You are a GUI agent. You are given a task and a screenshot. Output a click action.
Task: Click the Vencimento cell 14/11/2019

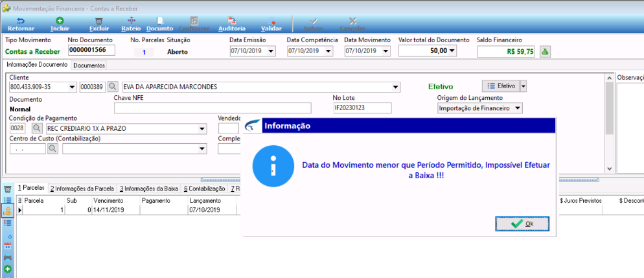(x=115, y=209)
